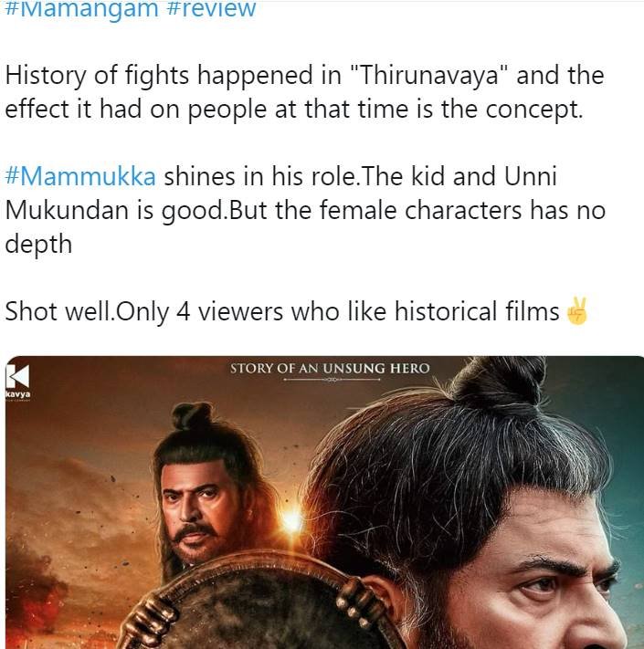Open the #Mamangam hashtag link
The image size is (644, 649).
click(81, 9)
